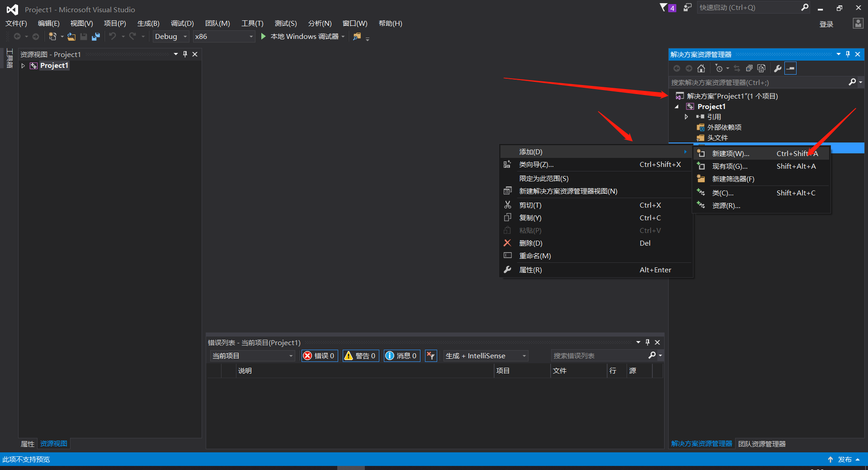Open the 生成 + IntelliSense dropdown
The width and height of the screenshot is (868, 470).
486,356
